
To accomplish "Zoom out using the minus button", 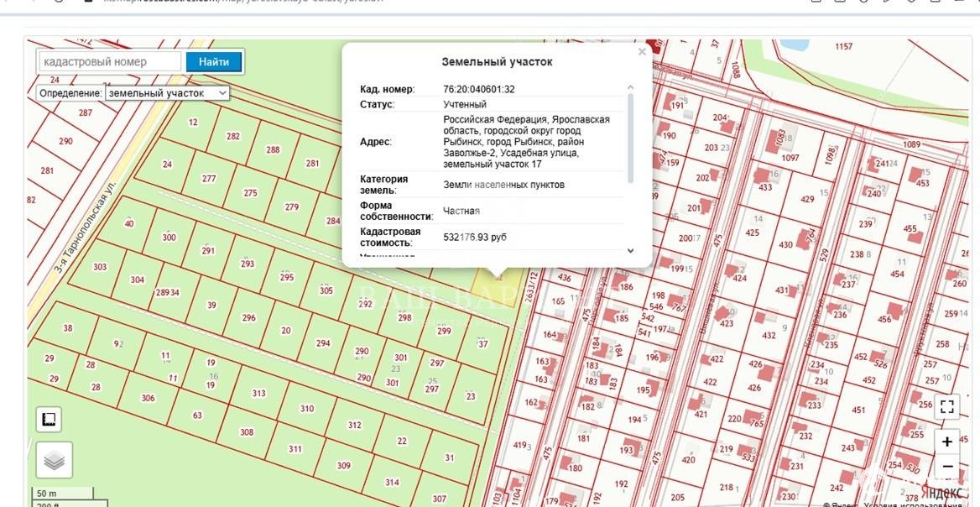I will click(947, 466).
